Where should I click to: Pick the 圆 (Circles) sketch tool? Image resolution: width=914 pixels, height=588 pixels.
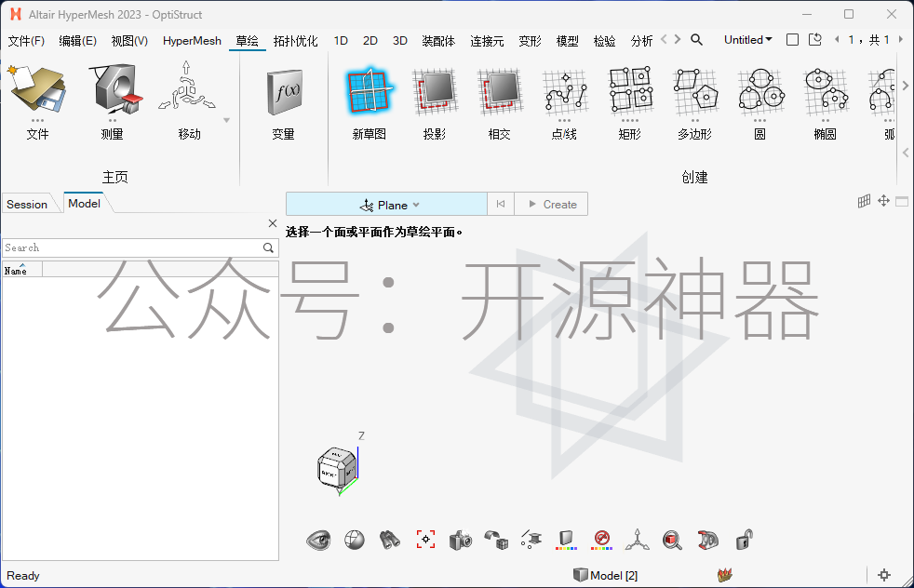(760, 89)
